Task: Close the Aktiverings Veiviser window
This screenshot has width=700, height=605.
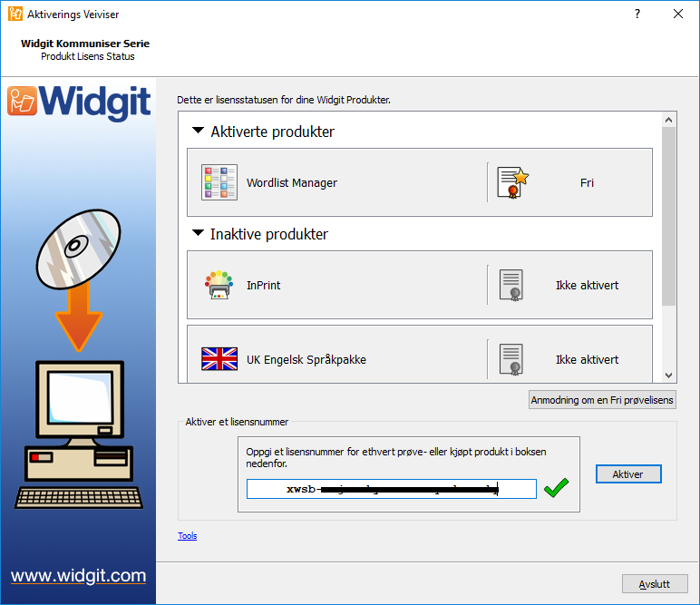Action: pyautogui.click(x=678, y=14)
